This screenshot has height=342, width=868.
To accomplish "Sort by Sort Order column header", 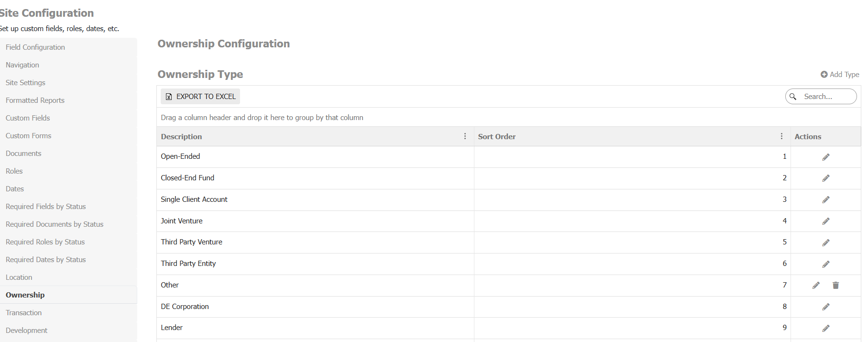I will click(x=497, y=137).
